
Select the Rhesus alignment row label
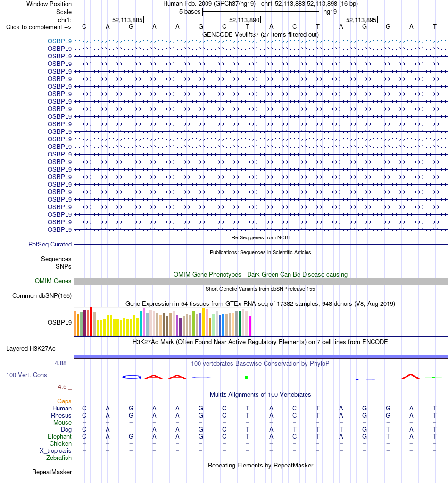pos(61,415)
